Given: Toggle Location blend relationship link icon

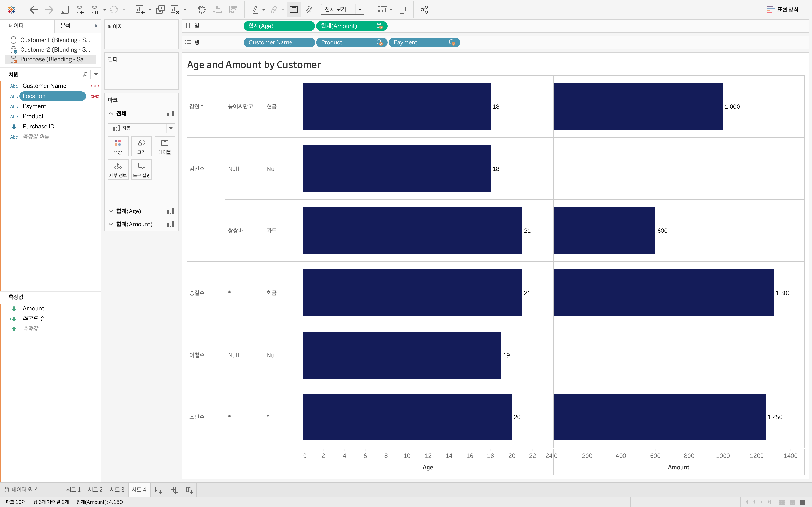Looking at the screenshot, I should [x=95, y=96].
